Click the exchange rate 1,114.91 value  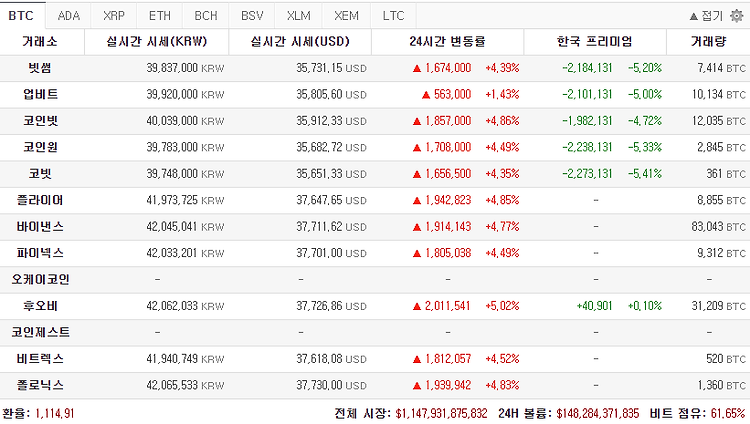(x=55, y=413)
